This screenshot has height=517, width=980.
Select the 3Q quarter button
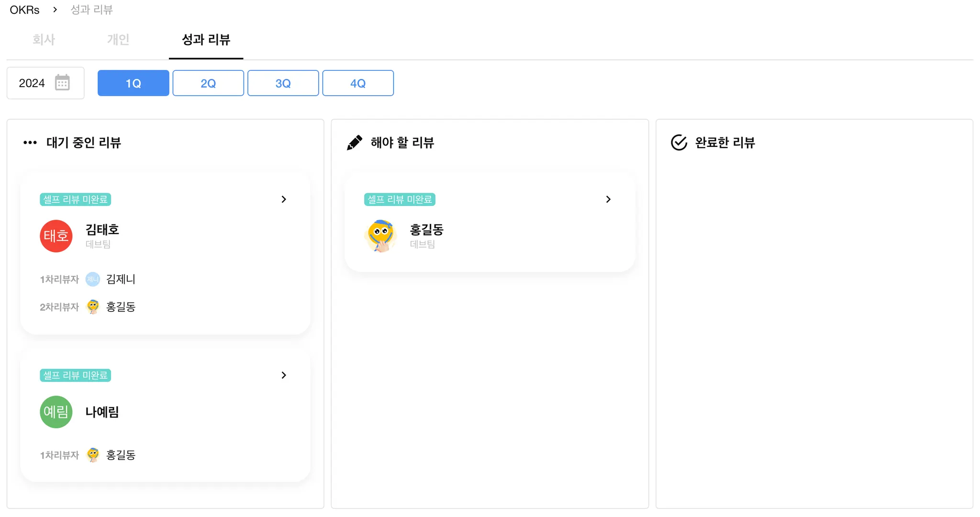pos(283,83)
